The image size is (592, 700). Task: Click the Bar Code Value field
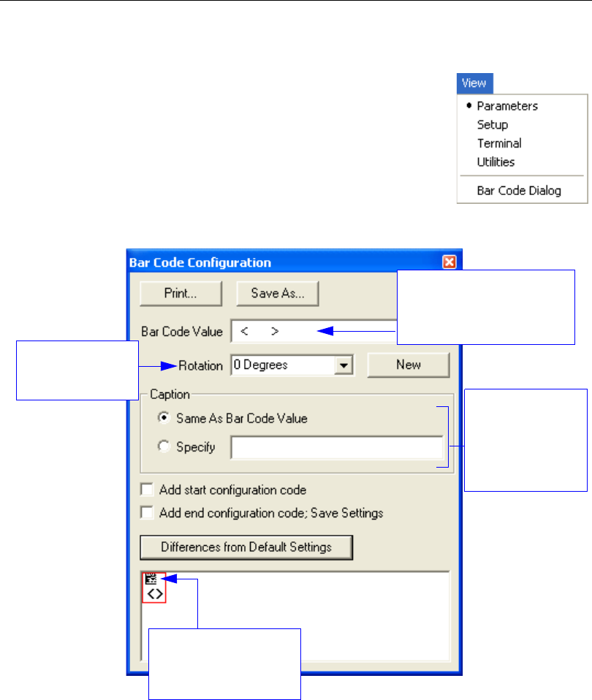[314, 331]
